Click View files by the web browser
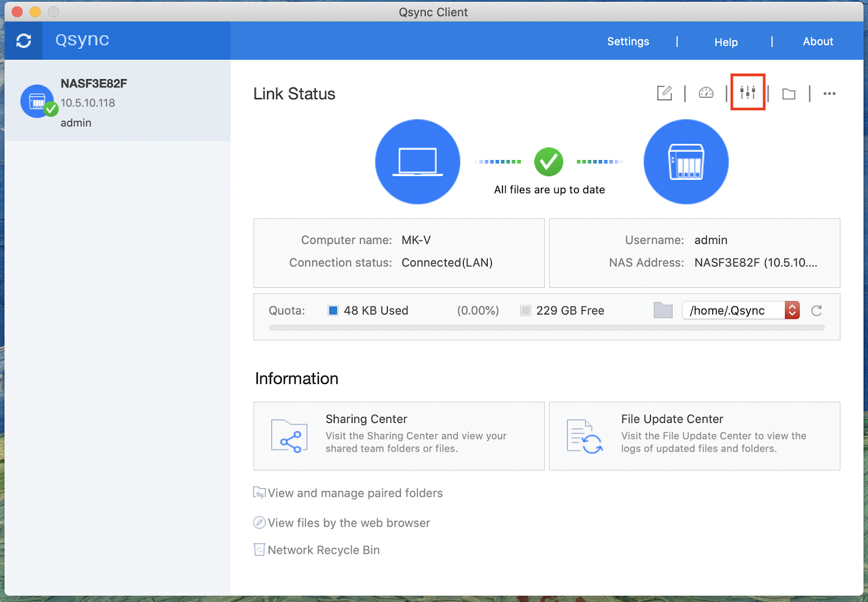 pyautogui.click(x=348, y=523)
